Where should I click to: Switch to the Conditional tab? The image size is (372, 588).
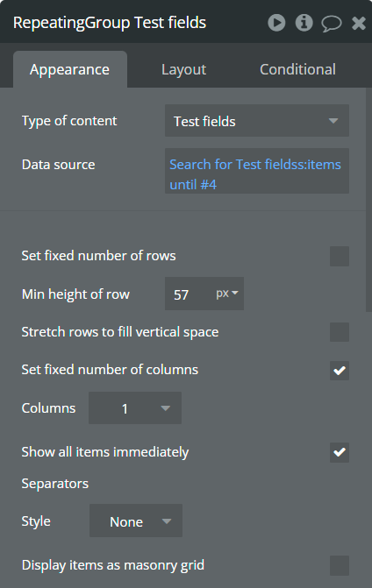[297, 69]
